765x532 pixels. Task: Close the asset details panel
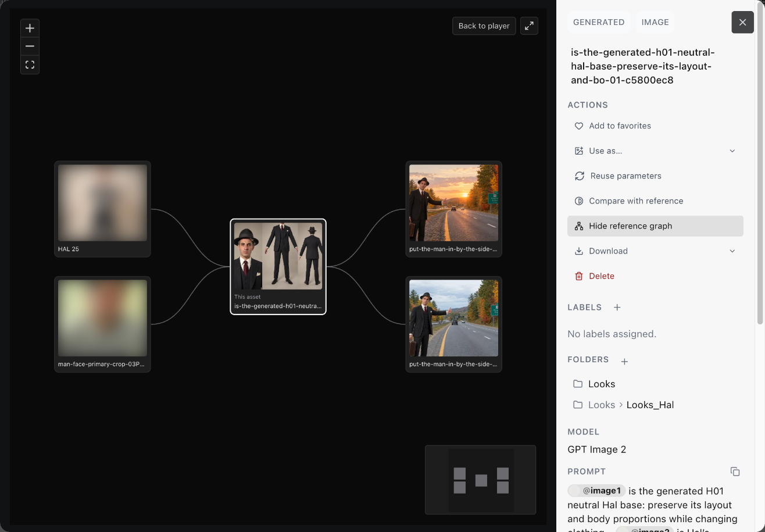[x=742, y=22]
